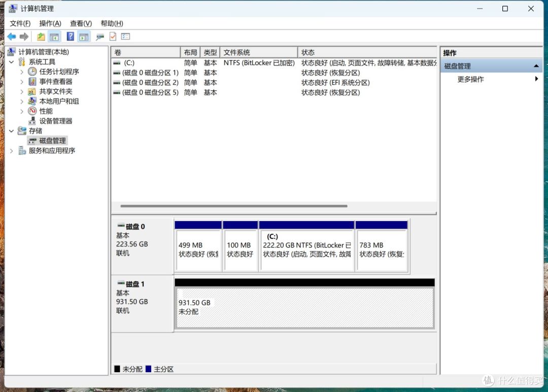This screenshot has height=392, width=548.
Task: Sort by the 状态 column header
Action: (x=367, y=52)
